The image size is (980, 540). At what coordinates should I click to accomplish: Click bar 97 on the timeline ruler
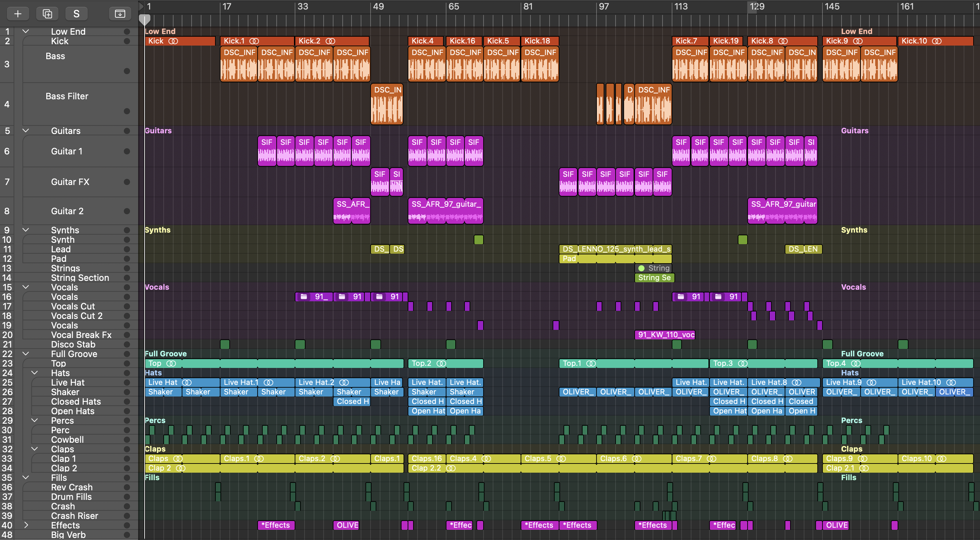(604, 6)
